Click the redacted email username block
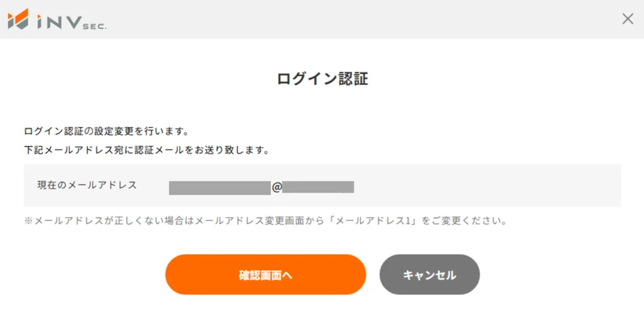 219,187
